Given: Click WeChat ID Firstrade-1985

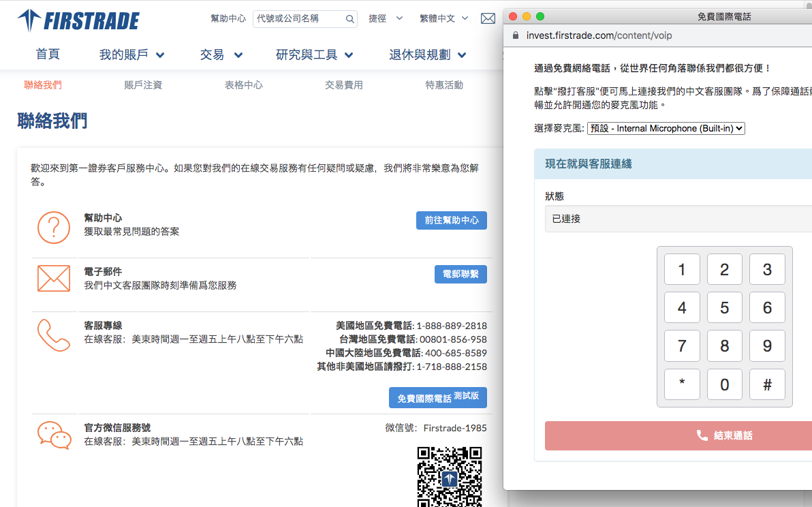Looking at the screenshot, I should click(x=455, y=428).
